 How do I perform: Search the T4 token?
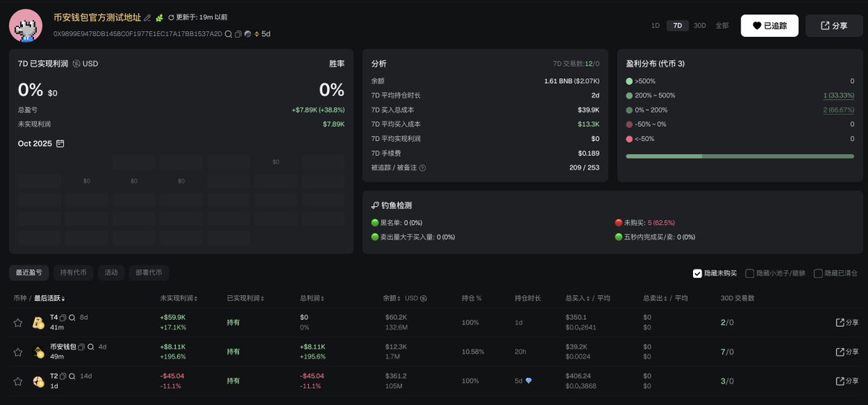(72, 317)
